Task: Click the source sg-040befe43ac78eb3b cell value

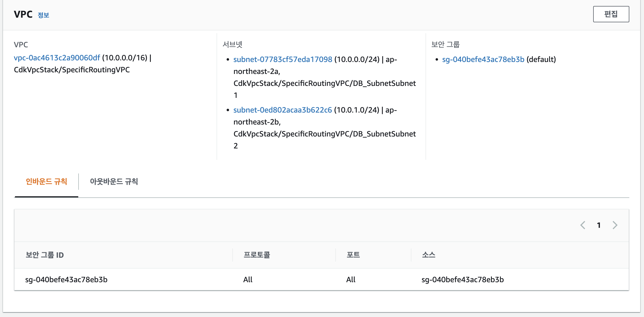Action: (462, 280)
